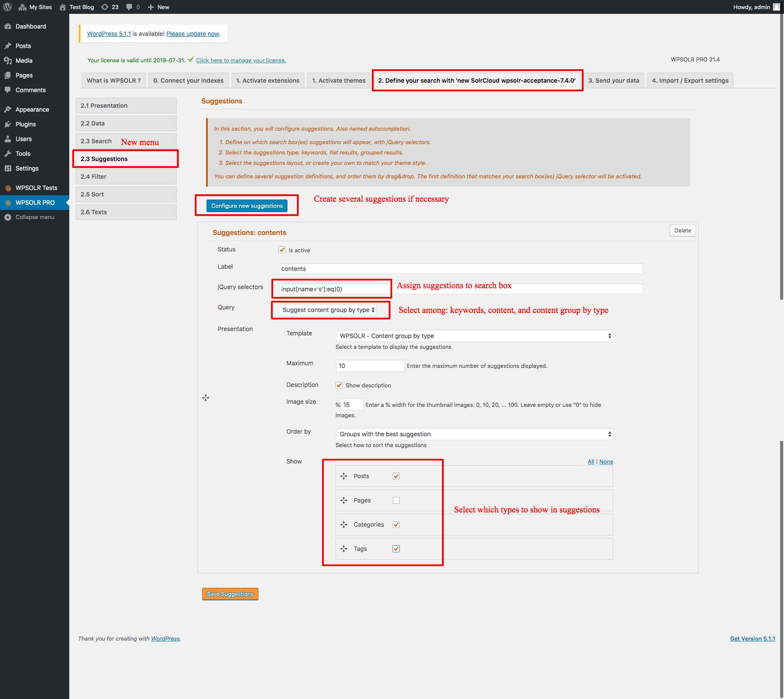Viewport: 784px width, 699px height.
Task: Switch to Activate extensions tab
Action: click(x=268, y=81)
